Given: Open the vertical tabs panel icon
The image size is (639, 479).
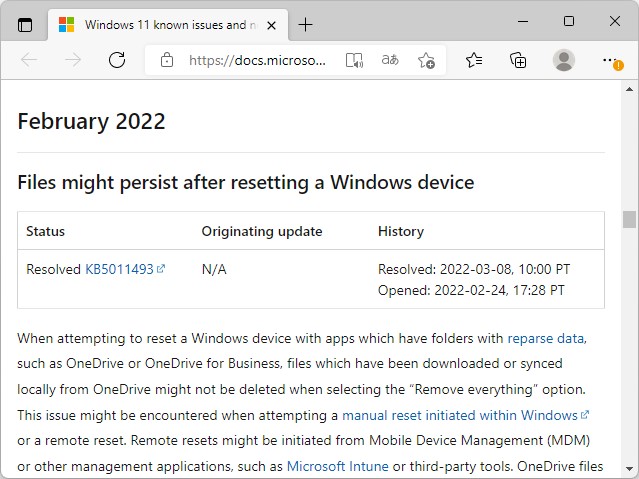Looking at the screenshot, I should [25, 25].
